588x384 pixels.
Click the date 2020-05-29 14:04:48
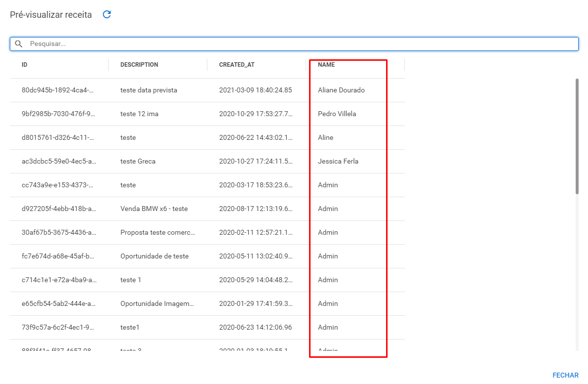coord(256,280)
